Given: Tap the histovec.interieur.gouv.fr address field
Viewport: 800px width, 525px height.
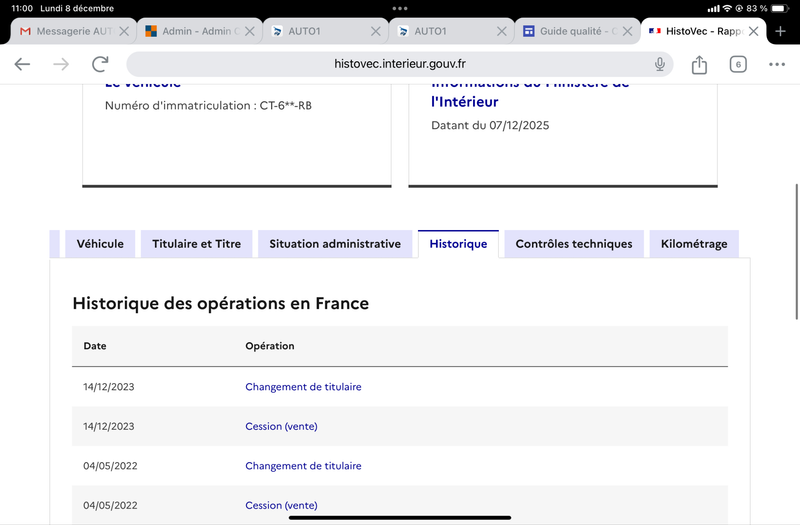Looking at the screenshot, I should pos(400,64).
